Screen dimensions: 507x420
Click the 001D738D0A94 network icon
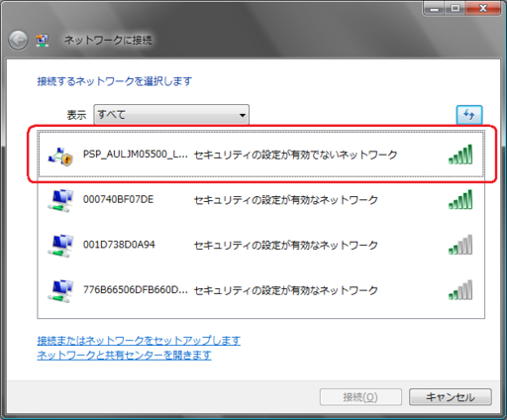coord(60,246)
